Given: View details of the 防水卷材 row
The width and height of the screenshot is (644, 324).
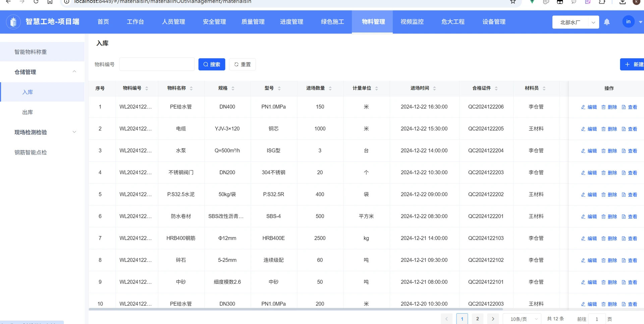Looking at the screenshot, I should pyautogui.click(x=629, y=217).
